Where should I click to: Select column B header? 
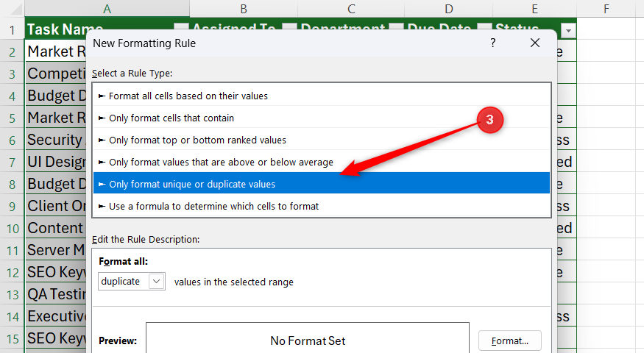coord(244,9)
